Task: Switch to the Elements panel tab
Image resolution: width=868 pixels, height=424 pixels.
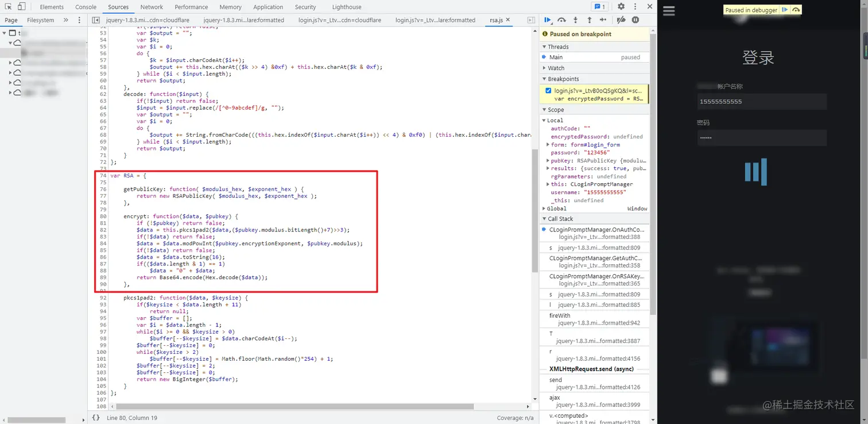Action: pos(52,7)
